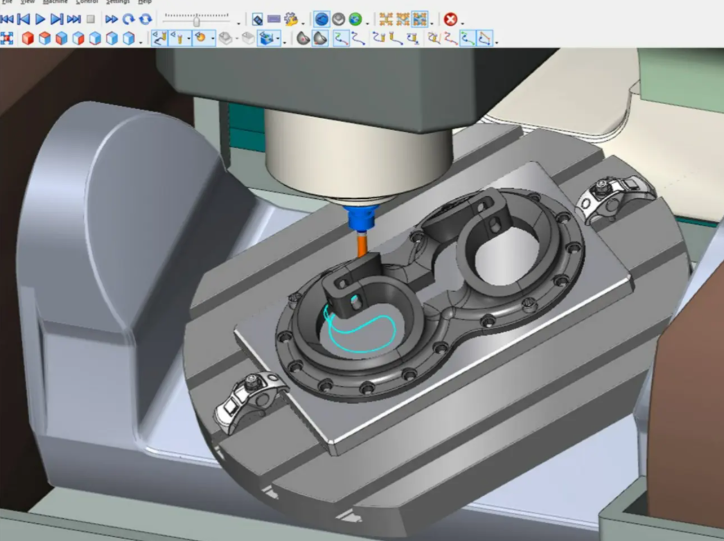Open the Control menu
The image size is (724, 541).
tap(87, 2)
